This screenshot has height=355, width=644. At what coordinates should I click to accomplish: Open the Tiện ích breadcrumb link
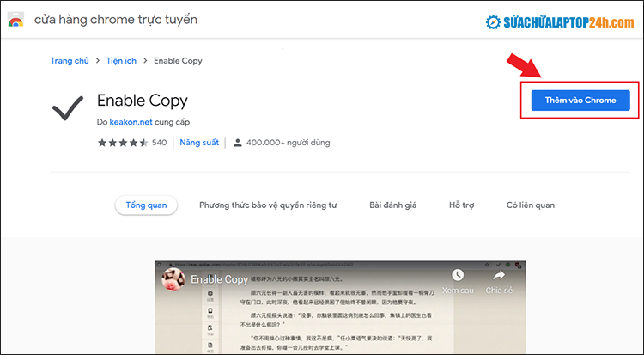point(121,61)
